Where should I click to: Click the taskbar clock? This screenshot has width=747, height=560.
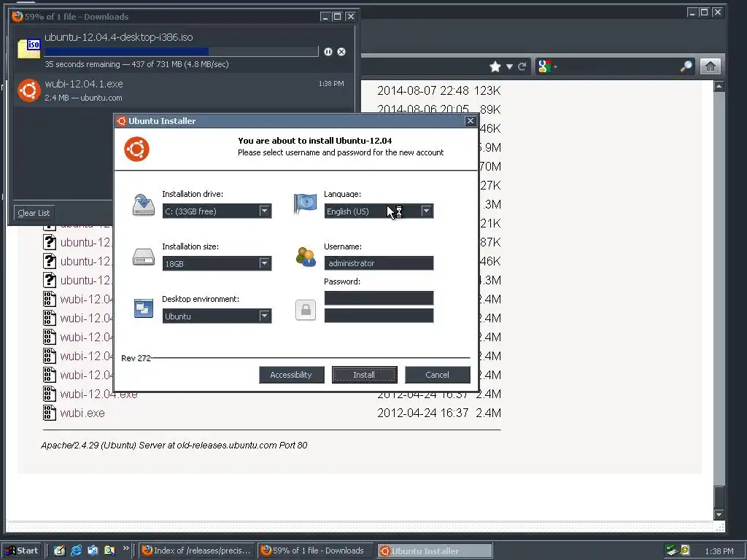(x=719, y=551)
